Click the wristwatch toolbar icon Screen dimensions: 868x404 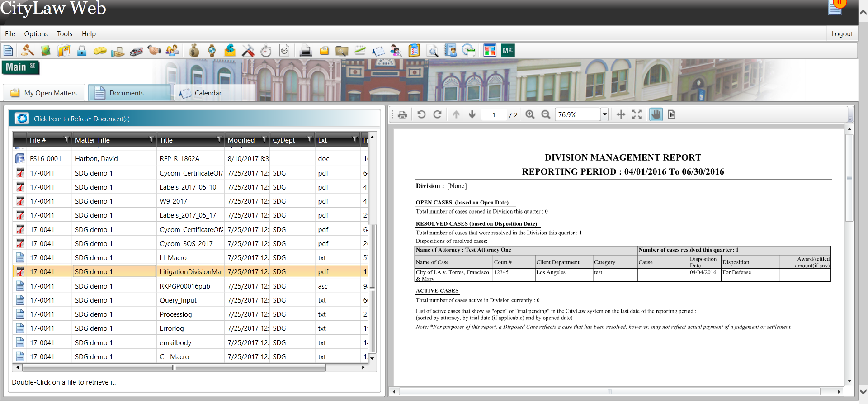pos(212,51)
